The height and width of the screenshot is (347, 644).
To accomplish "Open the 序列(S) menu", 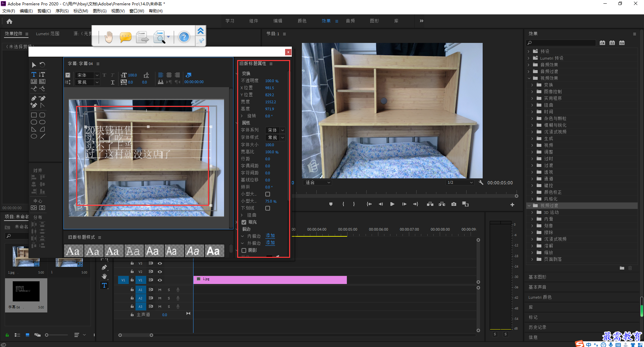I will [62, 11].
